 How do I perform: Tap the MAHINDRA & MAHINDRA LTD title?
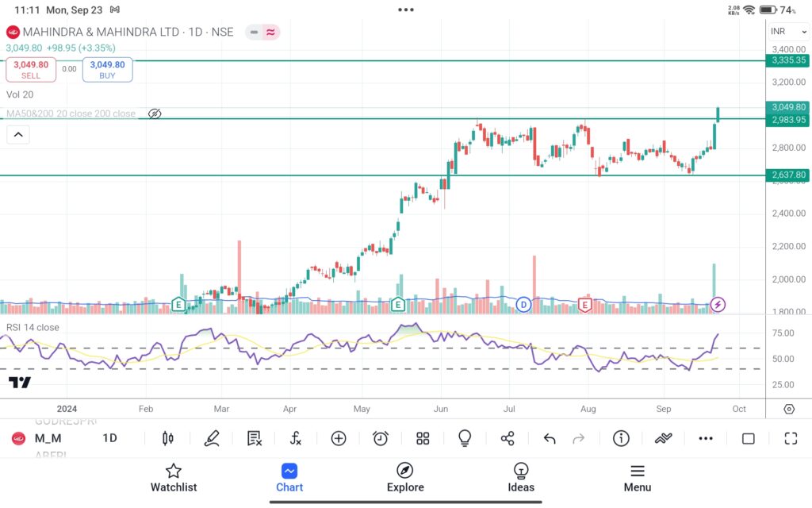click(101, 32)
